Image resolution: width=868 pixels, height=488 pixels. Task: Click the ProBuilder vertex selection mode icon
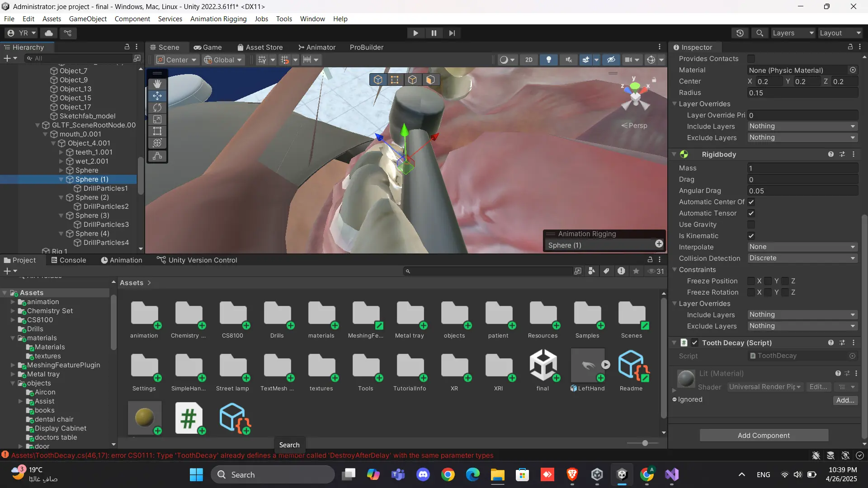(395, 80)
